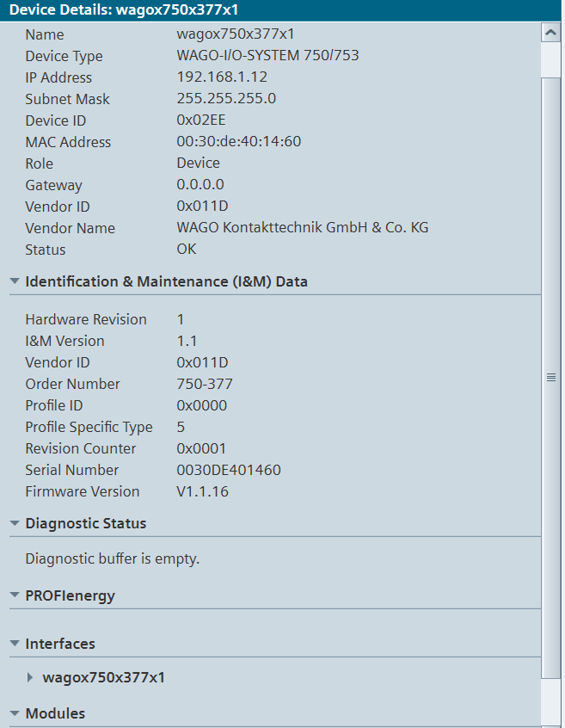Collapse the Interfaces section

point(15,644)
